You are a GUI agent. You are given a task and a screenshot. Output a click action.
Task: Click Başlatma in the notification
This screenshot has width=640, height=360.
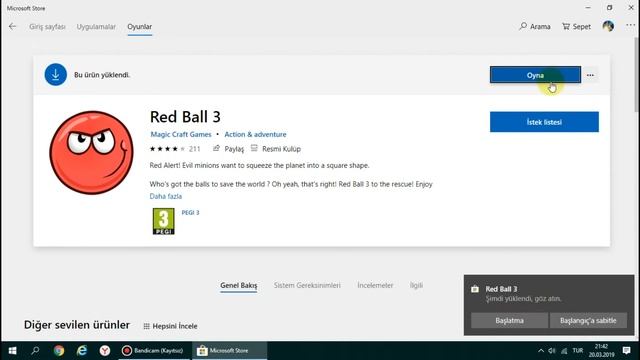509,320
